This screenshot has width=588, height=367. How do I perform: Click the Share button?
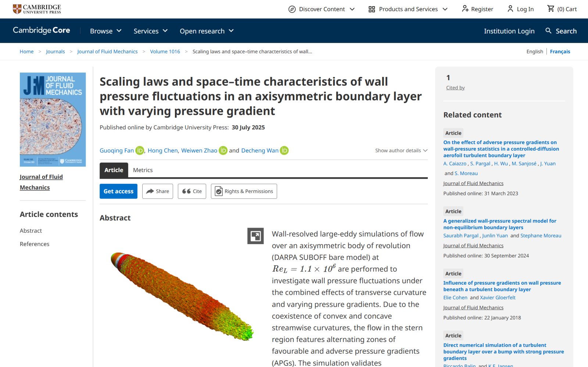(157, 191)
